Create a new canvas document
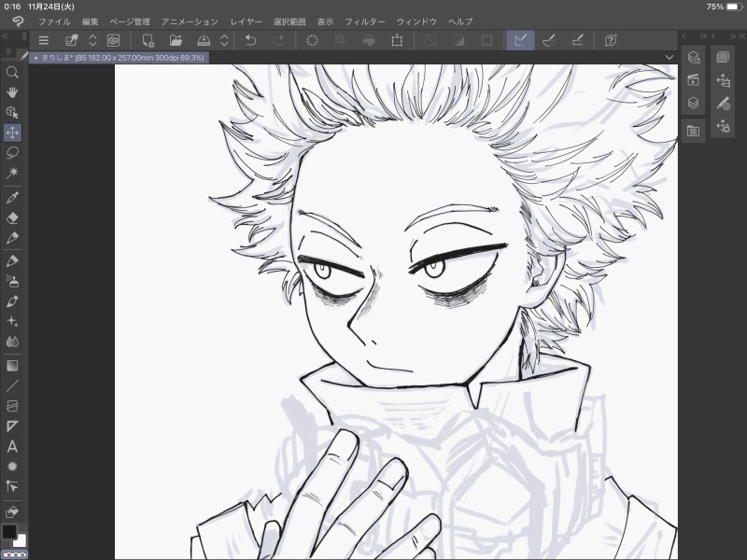This screenshot has width=747, height=560. 148,40
